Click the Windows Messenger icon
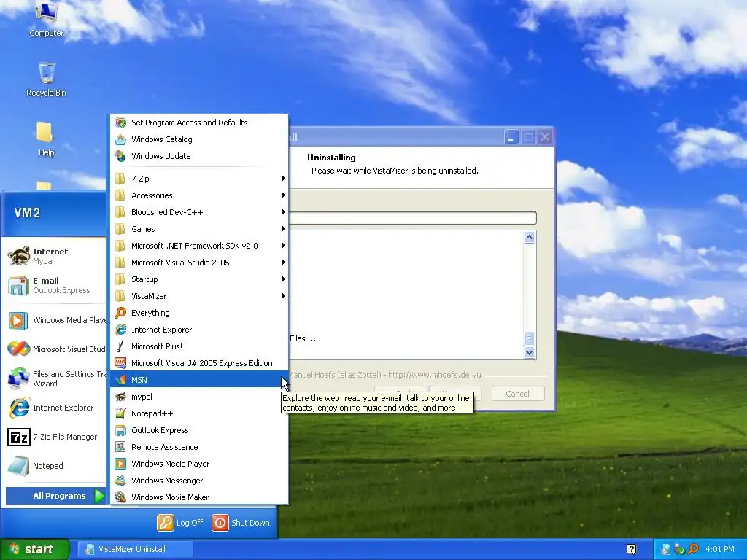The image size is (747, 560). (120, 481)
